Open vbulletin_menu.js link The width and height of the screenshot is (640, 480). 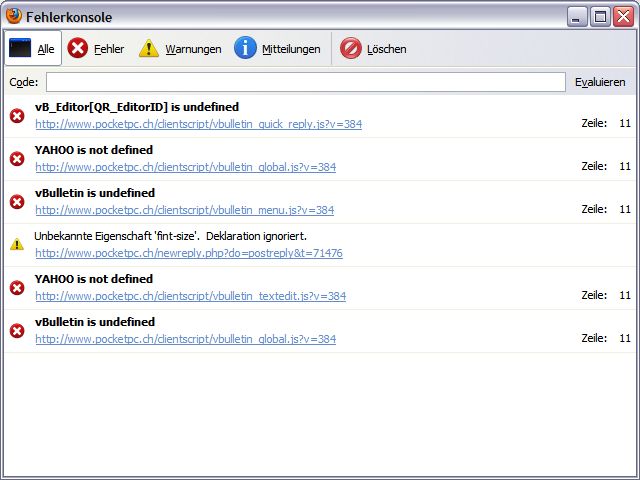(x=184, y=210)
